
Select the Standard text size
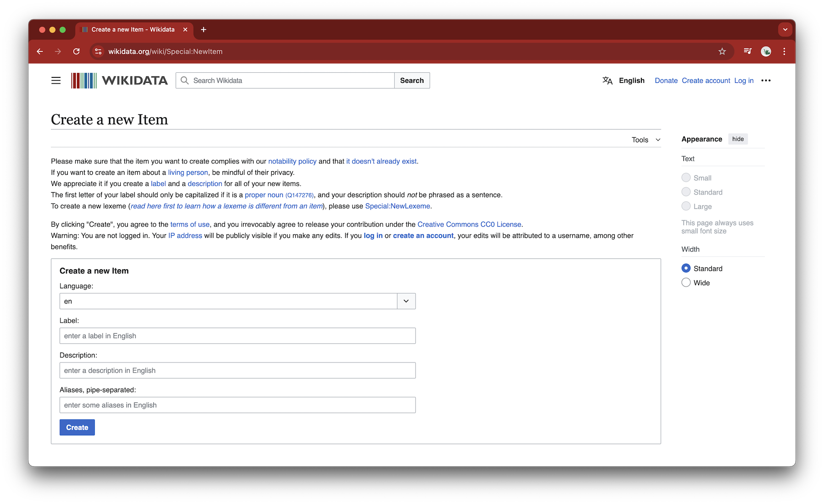[x=686, y=192]
